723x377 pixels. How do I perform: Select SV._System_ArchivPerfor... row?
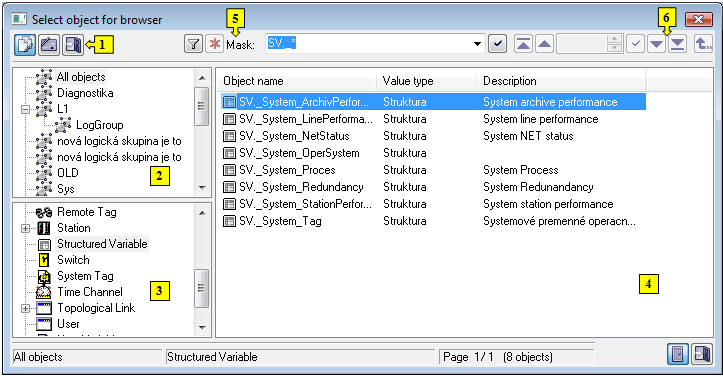coord(433,102)
